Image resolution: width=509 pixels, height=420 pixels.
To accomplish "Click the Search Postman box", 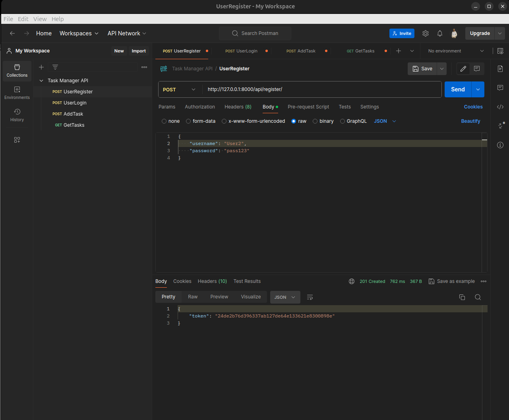I will click(x=255, y=33).
